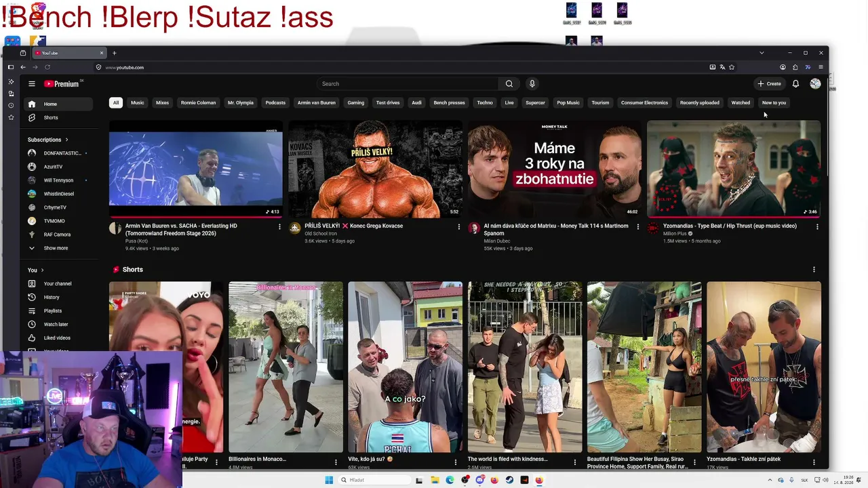Open Microsoft Edge from the taskbar
This screenshot has height=488, width=868.
click(450, 480)
